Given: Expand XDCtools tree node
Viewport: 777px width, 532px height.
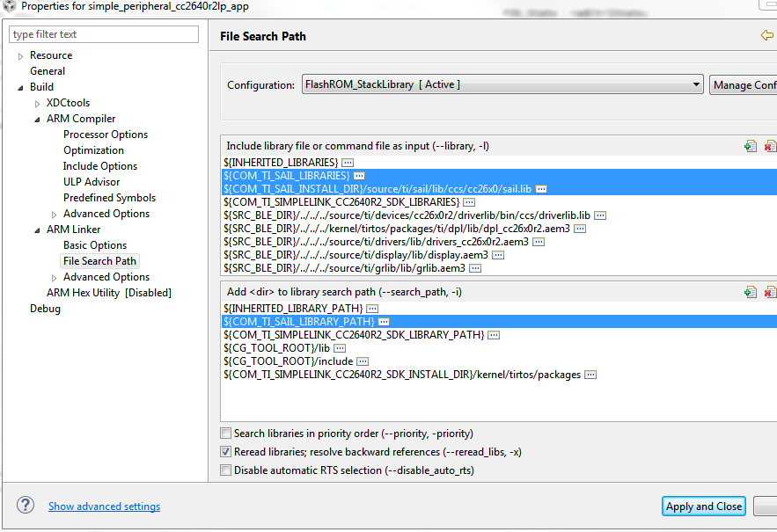Looking at the screenshot, I should [x=37, y=104].
